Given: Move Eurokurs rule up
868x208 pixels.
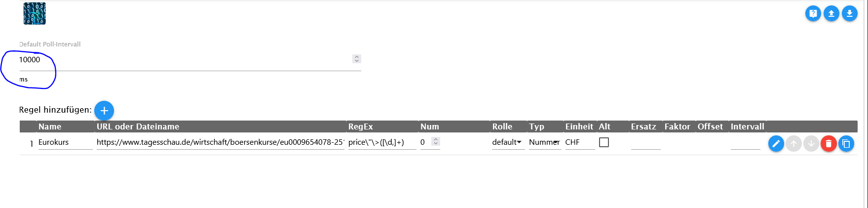Looking at the screenshot, I should tap(793, 144).
